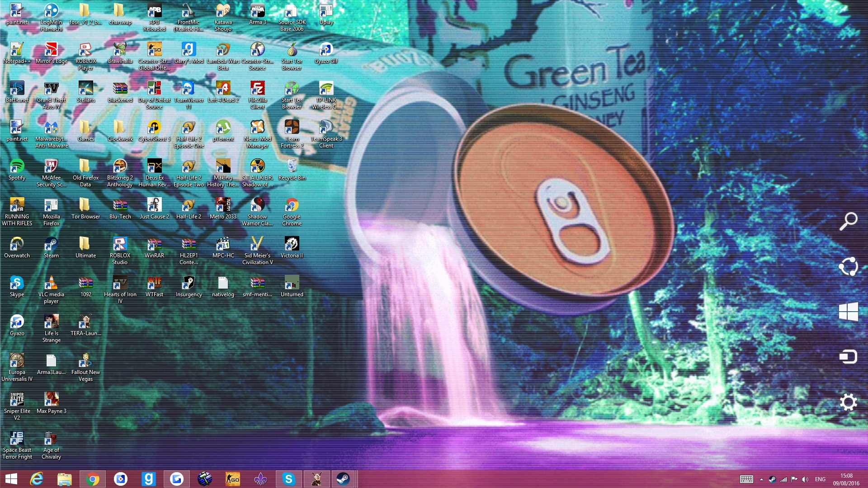The width and height of the screenshot is (868, 488).
Task: Switch to Skype on the taskbar
Action: (289, 479)
